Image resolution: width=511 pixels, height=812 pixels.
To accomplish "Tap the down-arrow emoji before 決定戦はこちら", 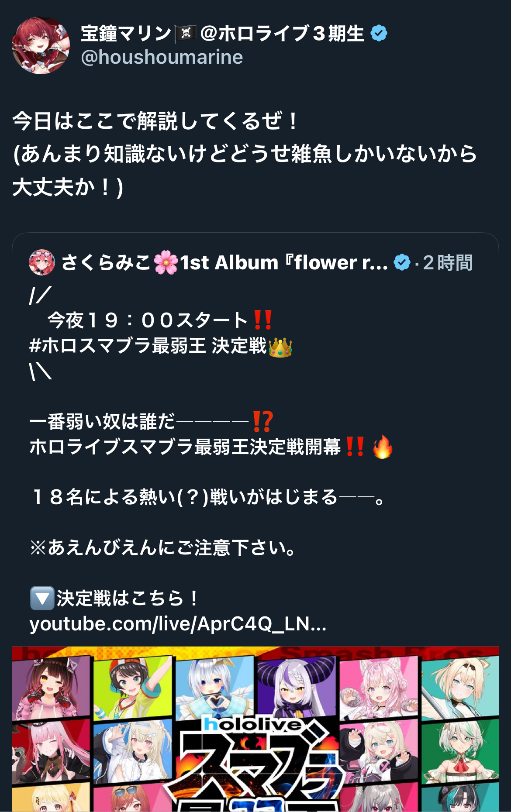I will point(42,598).
